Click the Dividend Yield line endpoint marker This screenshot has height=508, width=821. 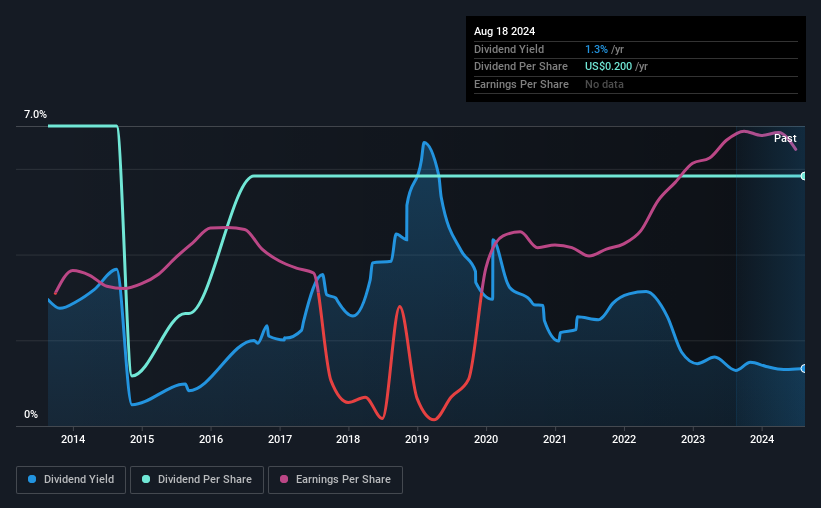tap(803, 368)
